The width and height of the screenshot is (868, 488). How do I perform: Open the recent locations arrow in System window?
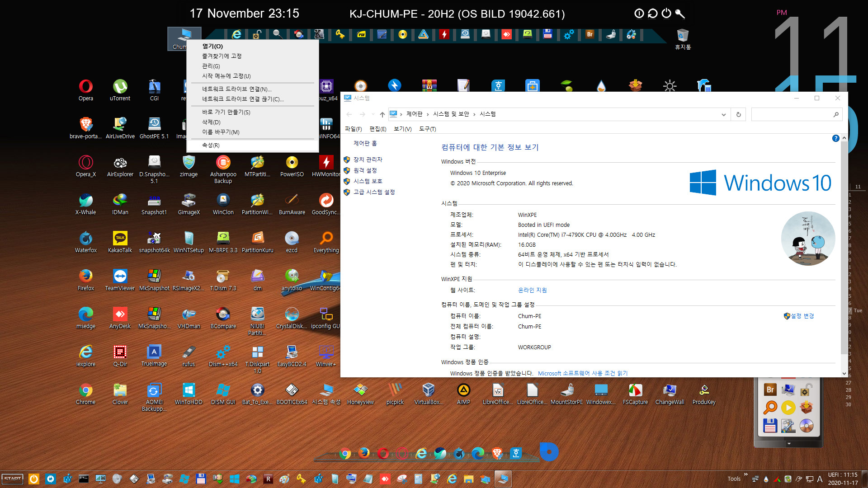(x=373, y=114)
